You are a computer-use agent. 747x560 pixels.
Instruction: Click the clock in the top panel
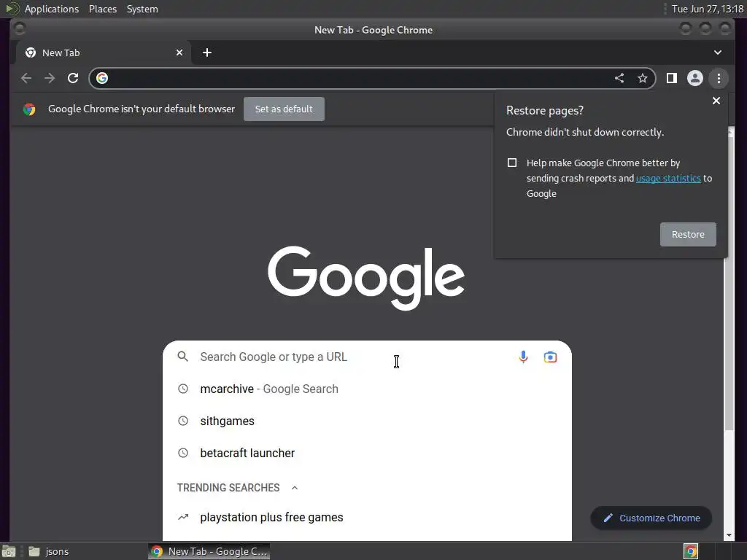pyautogui.click(x=707, y=9)
